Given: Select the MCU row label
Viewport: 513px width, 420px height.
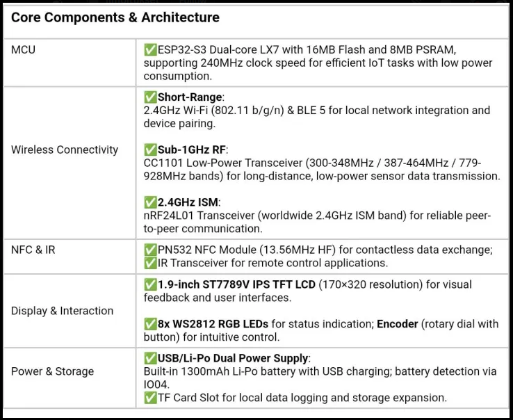Looking at the screenshot, I should coord(24,50).
